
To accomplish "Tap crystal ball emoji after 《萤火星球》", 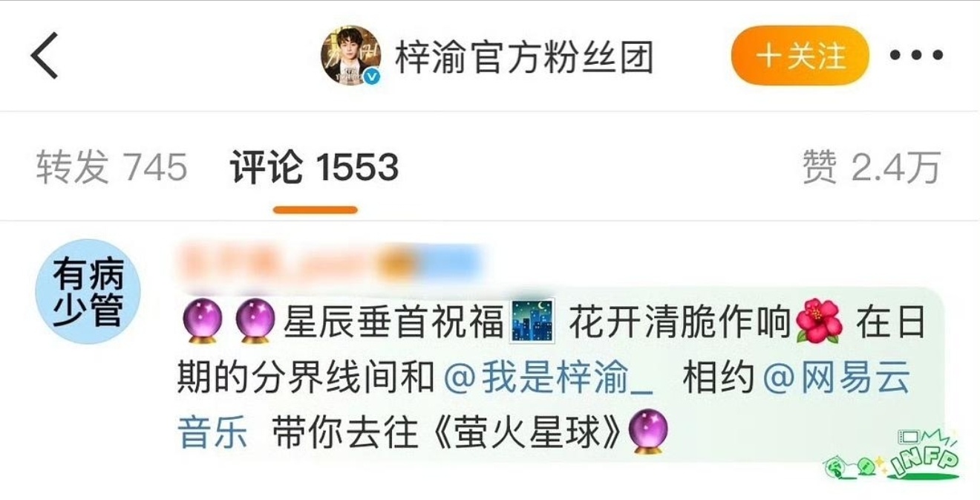I will 647,434.
